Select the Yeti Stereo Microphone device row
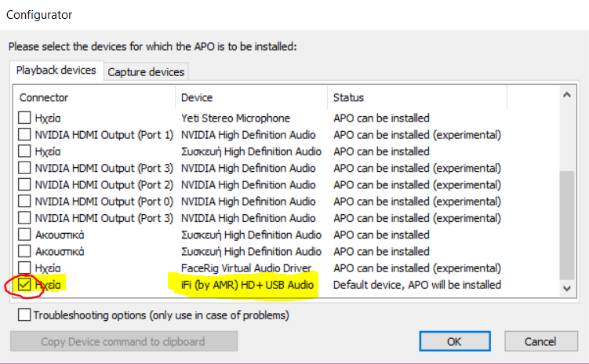589x364 pixels. pos(235,118)
